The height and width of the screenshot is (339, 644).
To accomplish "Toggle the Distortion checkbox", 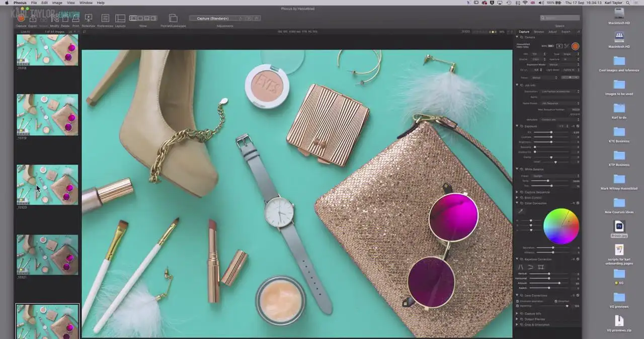I will pos(555,301).
